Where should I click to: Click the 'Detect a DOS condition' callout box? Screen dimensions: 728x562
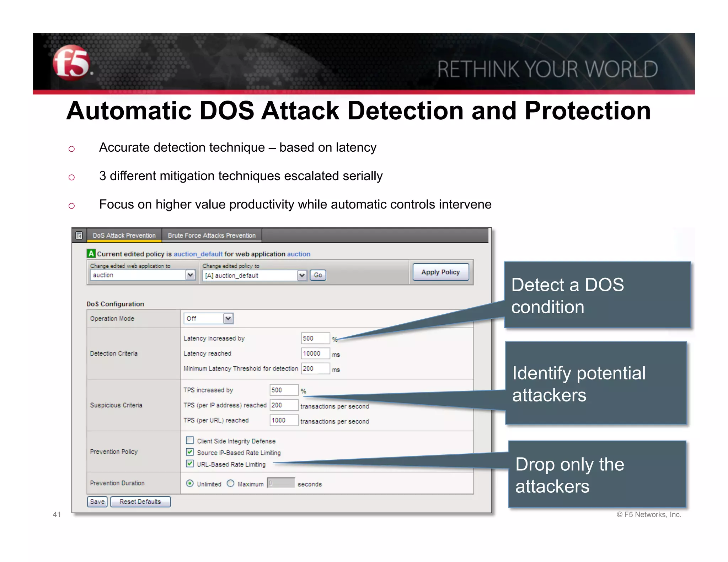pos(597,295)
